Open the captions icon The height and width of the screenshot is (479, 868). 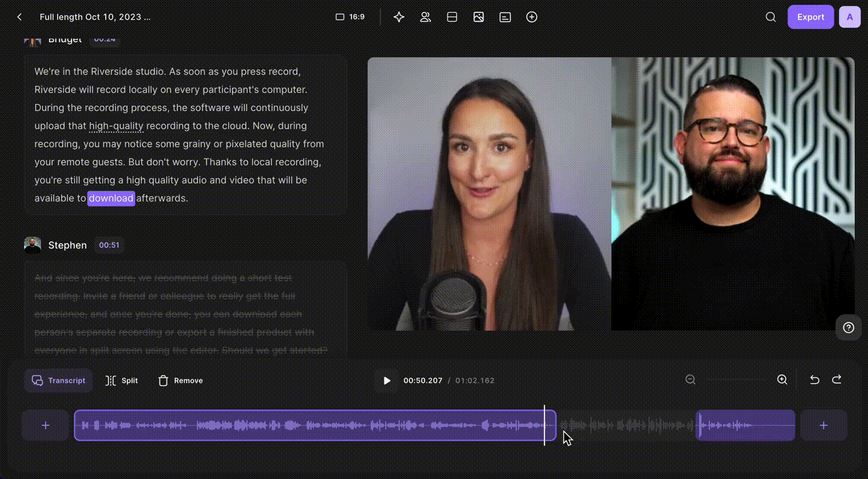pos(505,17)
